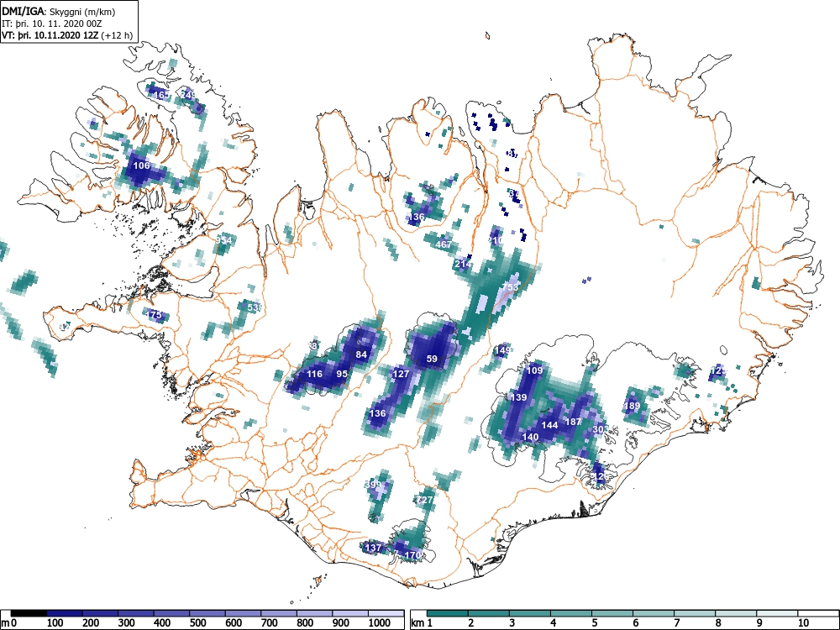Click the white 10 km legend swatch
Image resolution: width=840 pixels, height=630 pixels.
(817, 613)
